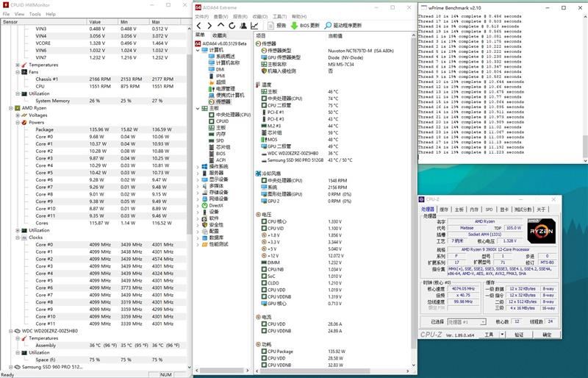Click the 确定 button in CPU-Z
The image size is (588, 378).
547,335
